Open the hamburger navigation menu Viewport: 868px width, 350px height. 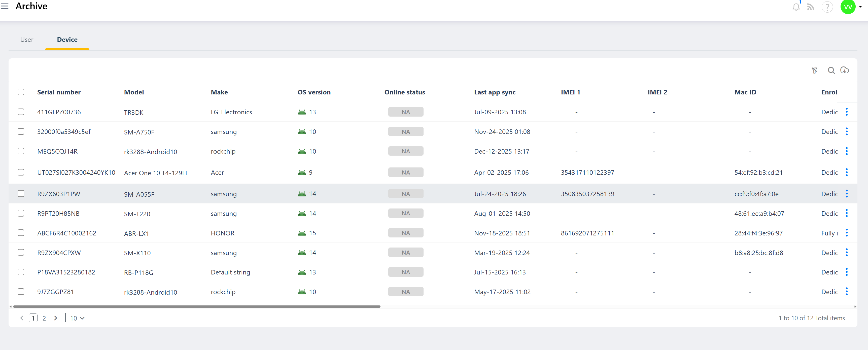click(5, 6)
